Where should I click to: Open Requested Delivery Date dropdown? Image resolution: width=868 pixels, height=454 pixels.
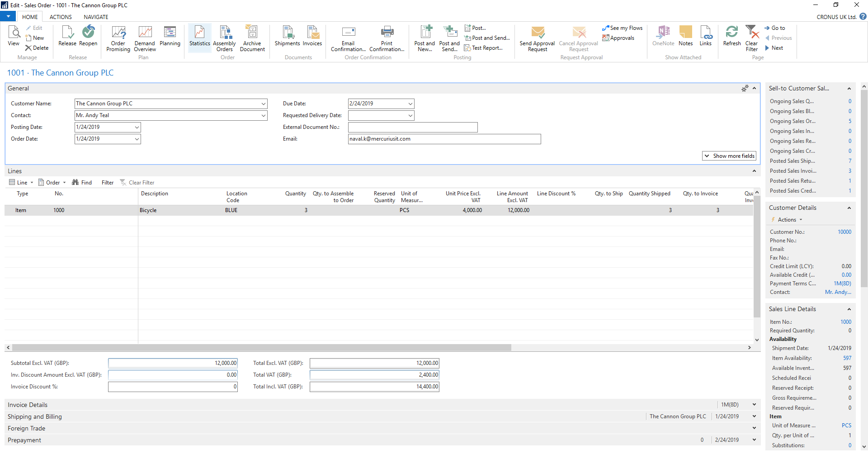410,115
